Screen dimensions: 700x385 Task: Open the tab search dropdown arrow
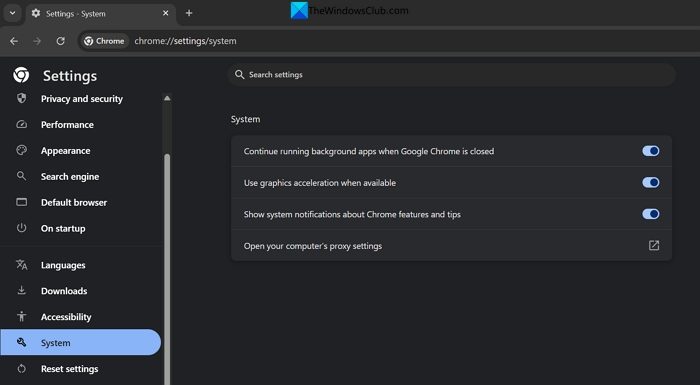[12, 13]
